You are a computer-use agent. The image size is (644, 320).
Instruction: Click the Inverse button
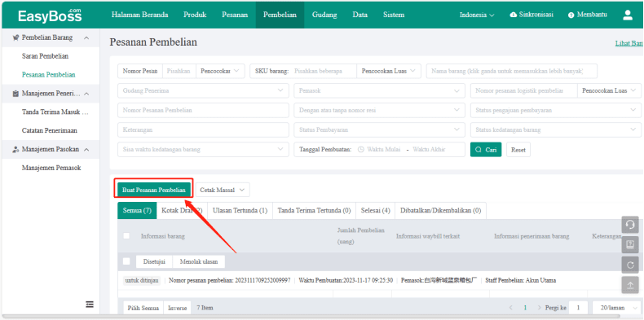pyautogui.click(x=177, y=308)
